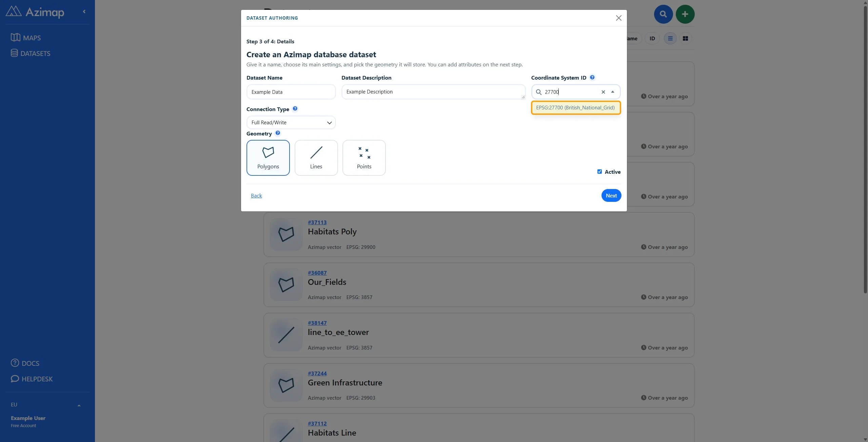Click the Green Infrastructure dataset title
The height and width of the screenshot is (442, 868).
pyautogui.click(x=345, y=383)
